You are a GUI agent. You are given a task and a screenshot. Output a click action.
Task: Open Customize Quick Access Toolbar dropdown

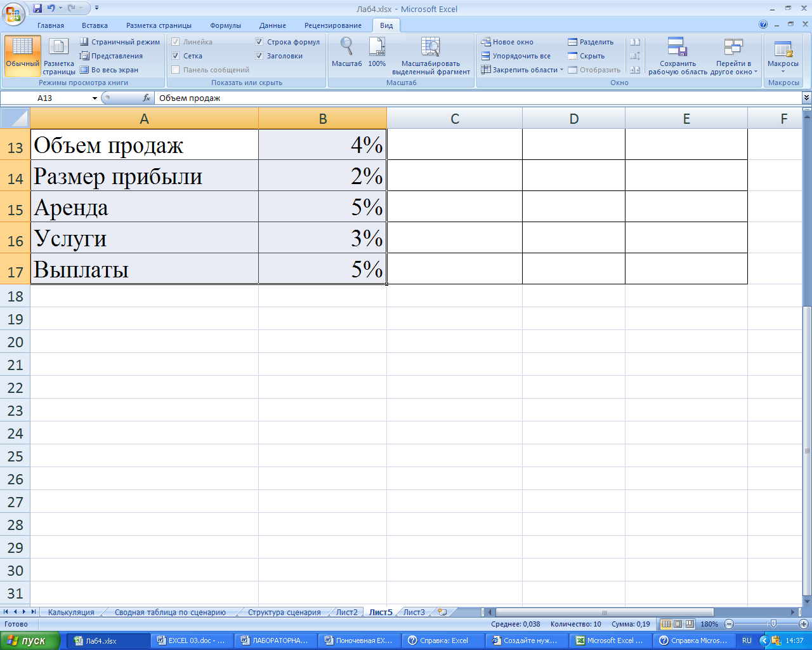(97, 8)
